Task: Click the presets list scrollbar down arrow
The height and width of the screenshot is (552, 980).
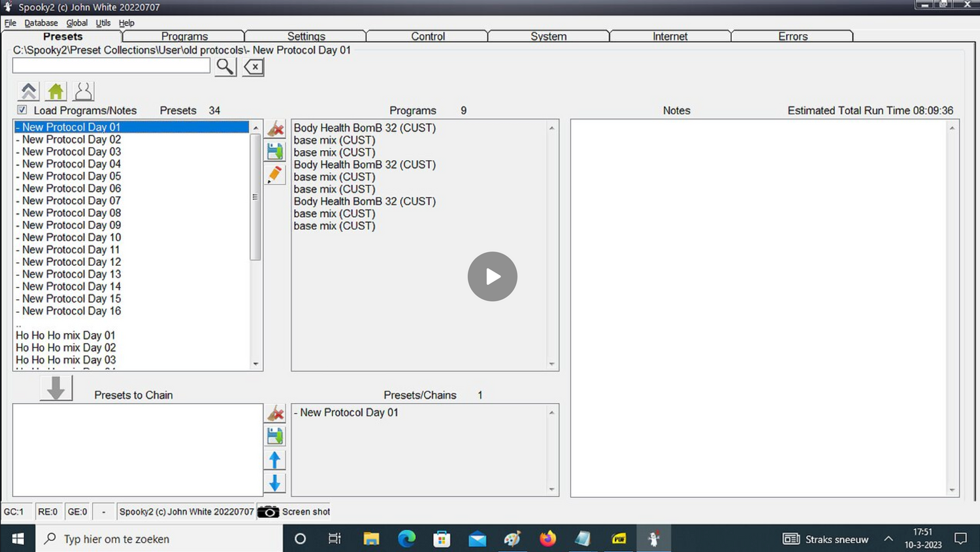Action: click(255, 365)
